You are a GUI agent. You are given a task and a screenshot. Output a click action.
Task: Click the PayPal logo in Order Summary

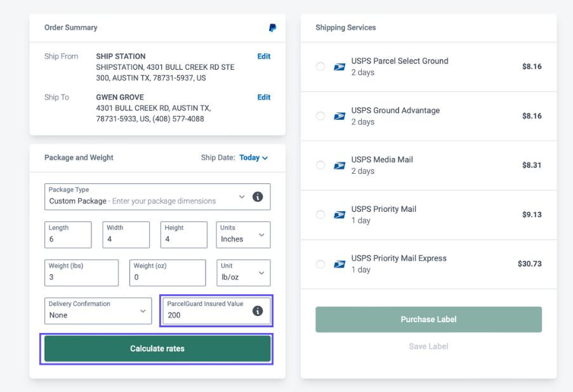coord(273,28)
